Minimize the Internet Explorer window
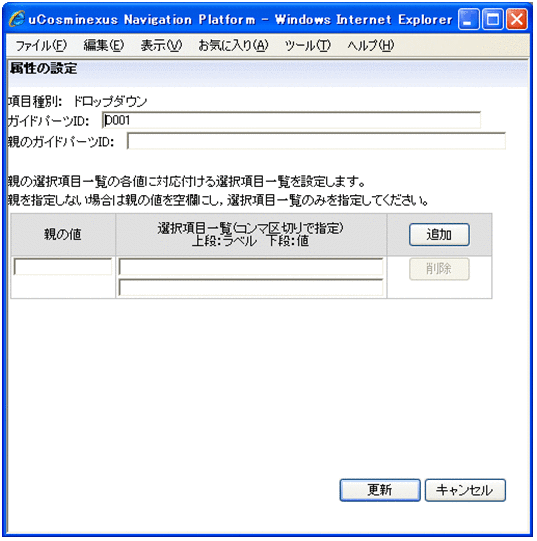 [x=469, y=19]
